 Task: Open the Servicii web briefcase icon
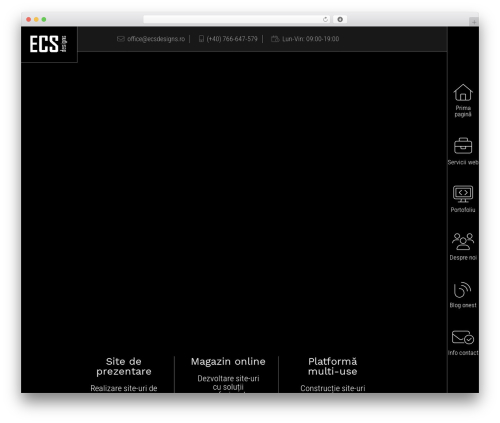coord(463,146)
